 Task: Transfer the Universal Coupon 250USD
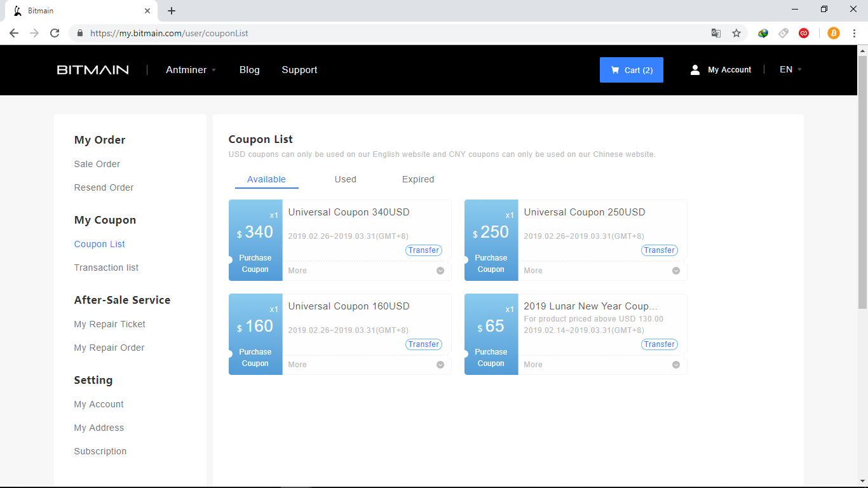point(660,250)
